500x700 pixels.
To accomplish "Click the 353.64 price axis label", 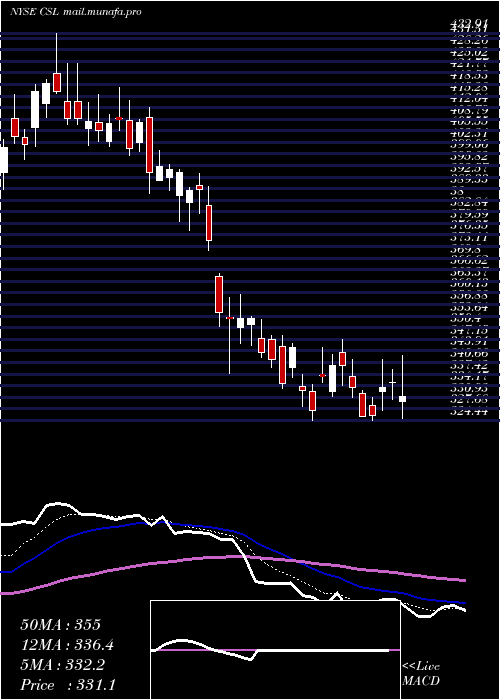I will [x=469, y=307].
